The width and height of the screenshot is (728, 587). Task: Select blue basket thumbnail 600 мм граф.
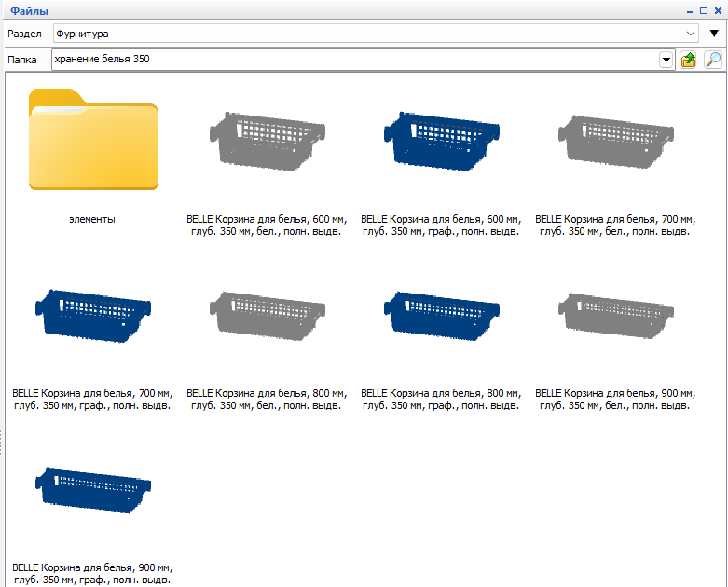click(x=442, y=141)
